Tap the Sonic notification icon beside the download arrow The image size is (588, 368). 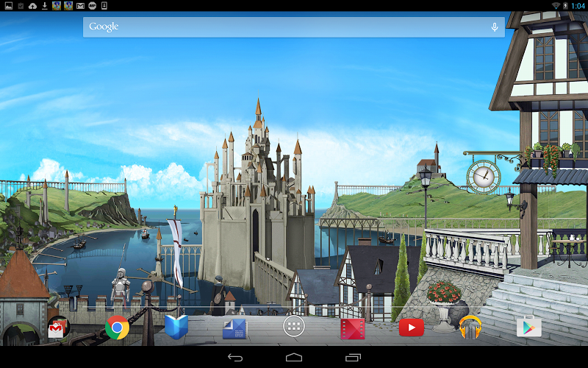[x=57, y=6]
